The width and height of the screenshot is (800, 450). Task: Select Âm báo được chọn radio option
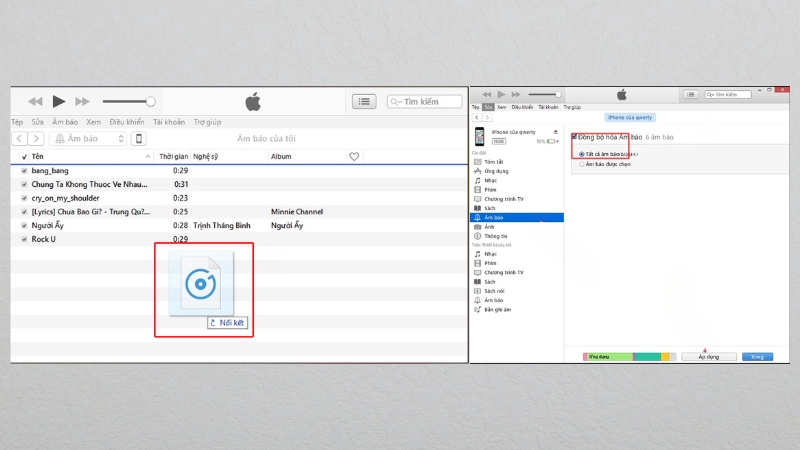point(582,164)
